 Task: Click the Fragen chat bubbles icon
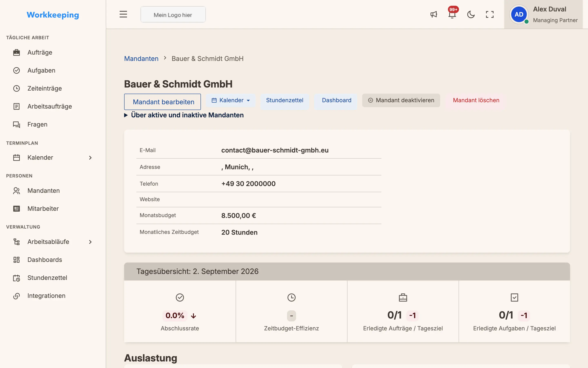17,124
